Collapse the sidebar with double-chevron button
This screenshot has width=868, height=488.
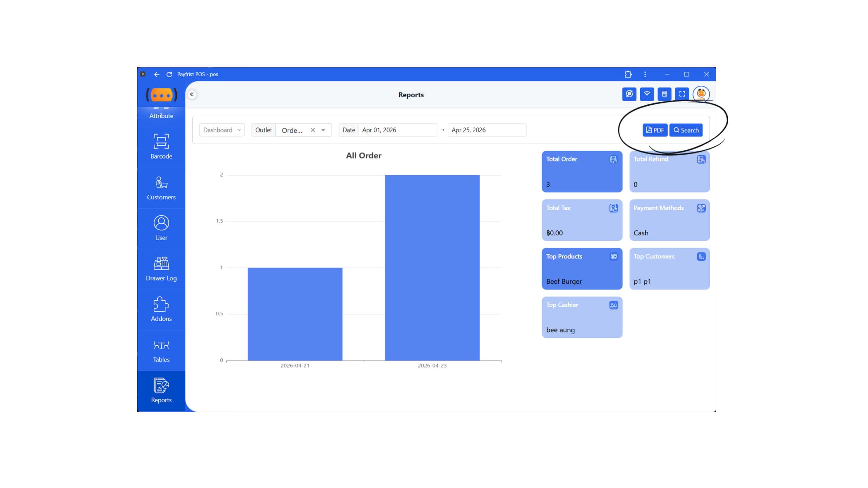pos(192,94)
